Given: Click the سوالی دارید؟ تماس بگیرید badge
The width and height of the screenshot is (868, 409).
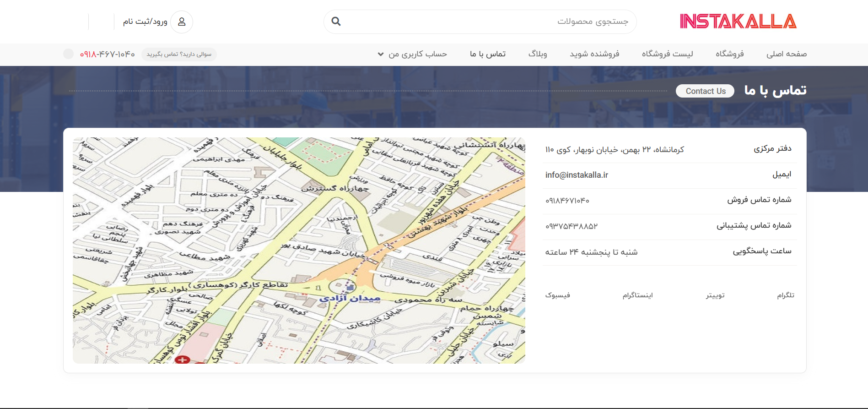Looking at the screenshot, I should tap(179, 54).
